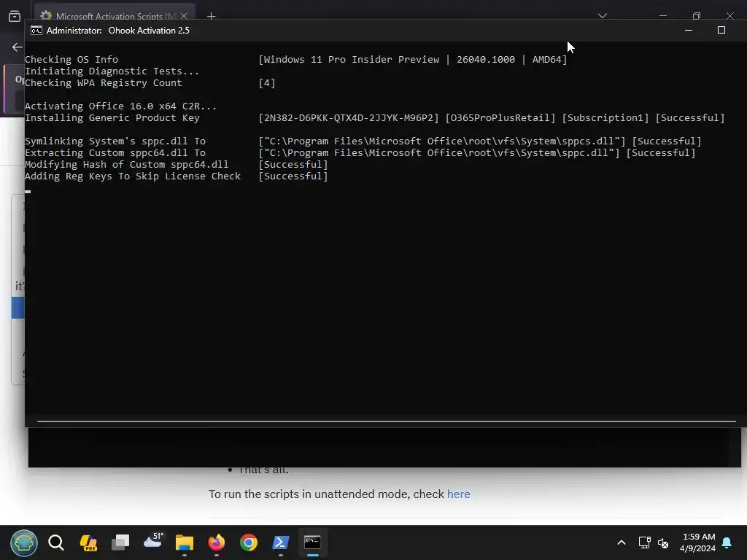Screen dimensions: 747x560
Task: Click 'Initiating Diagnostic Tests...' line
Action: 112,71
